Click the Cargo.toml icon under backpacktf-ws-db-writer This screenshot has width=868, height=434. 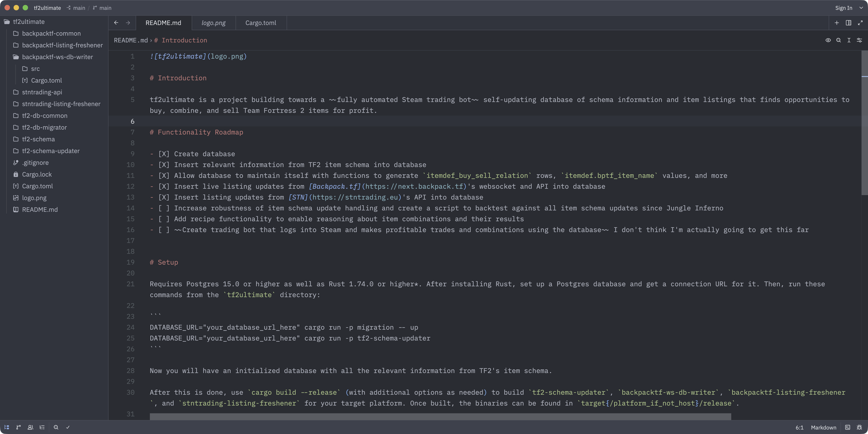point(25,80)
